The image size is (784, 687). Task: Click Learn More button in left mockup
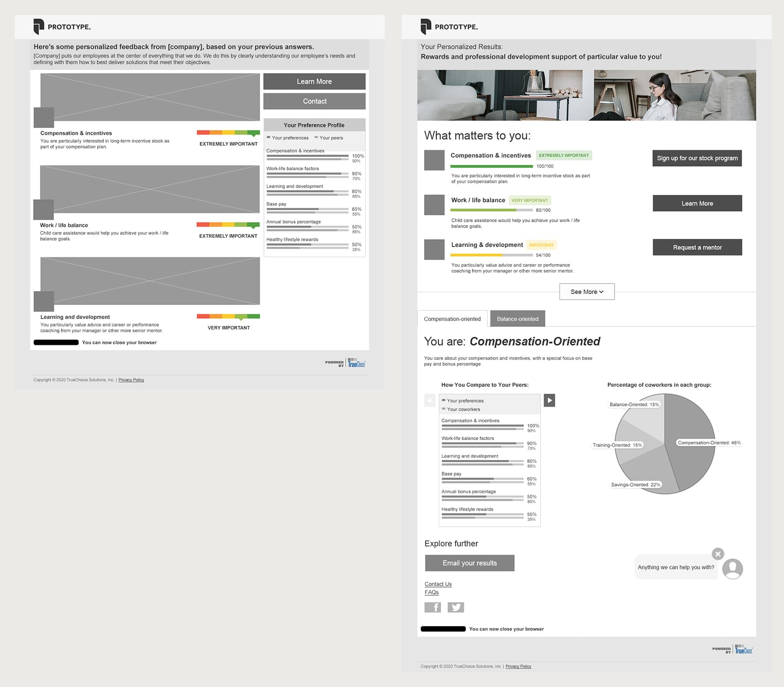[315, 81]
